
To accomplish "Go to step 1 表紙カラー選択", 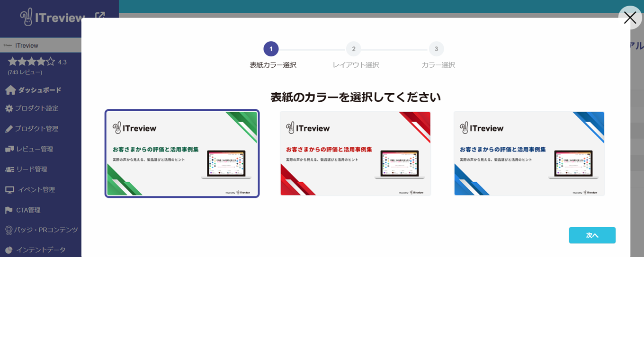I will click(x=271, y=49).
